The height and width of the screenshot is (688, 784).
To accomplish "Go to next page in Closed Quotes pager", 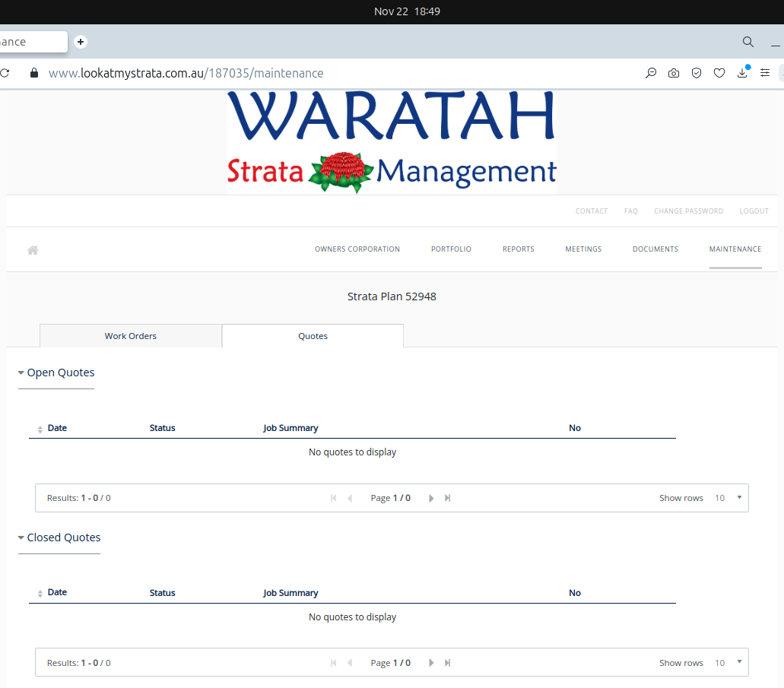I will 431,662.
